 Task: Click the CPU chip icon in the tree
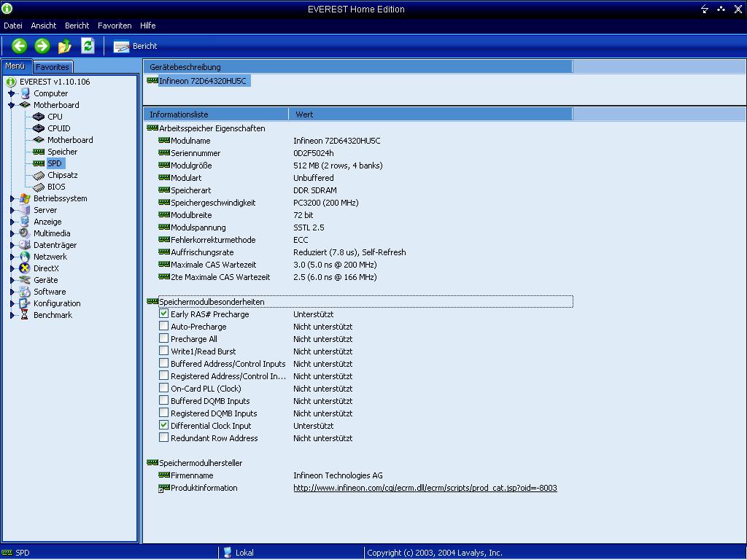(x=39, y=117)
